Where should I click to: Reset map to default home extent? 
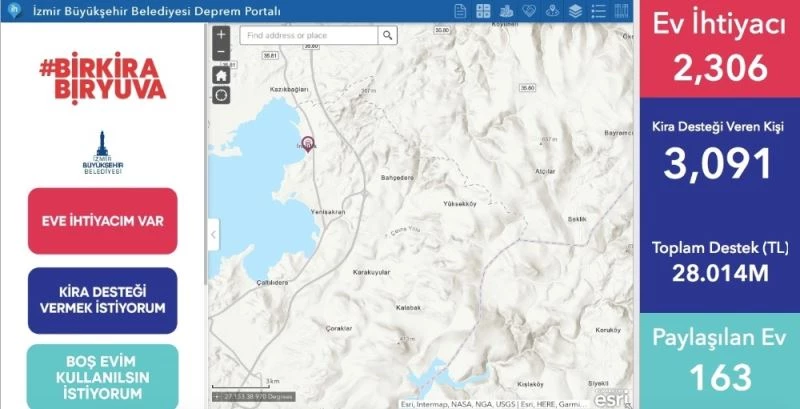click(221, 75)
